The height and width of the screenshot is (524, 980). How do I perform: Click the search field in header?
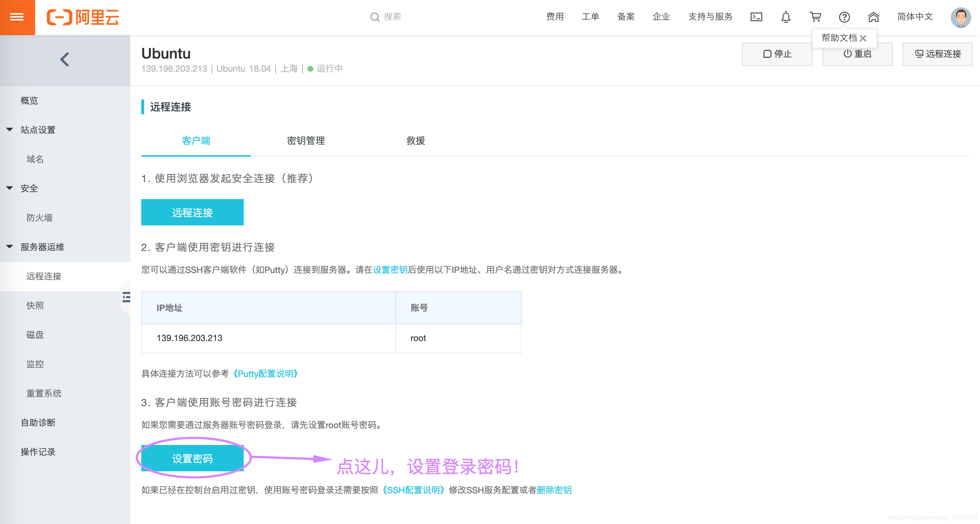[x=392, y=17]
